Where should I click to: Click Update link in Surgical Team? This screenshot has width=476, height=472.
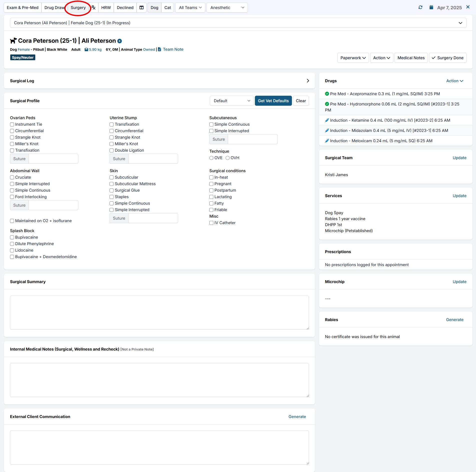tap(459, 158)
